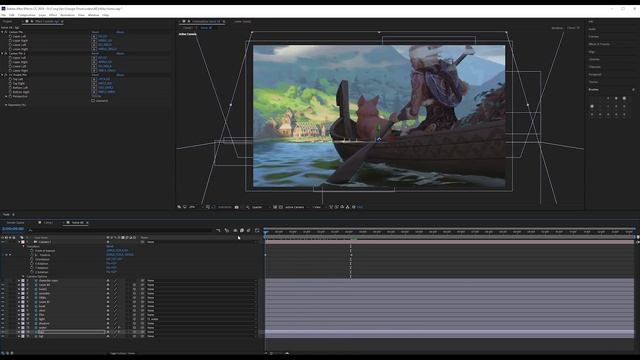Collapse the first Corner Pin effect properties
Screen dimensions: 640x360
(2, 32)
